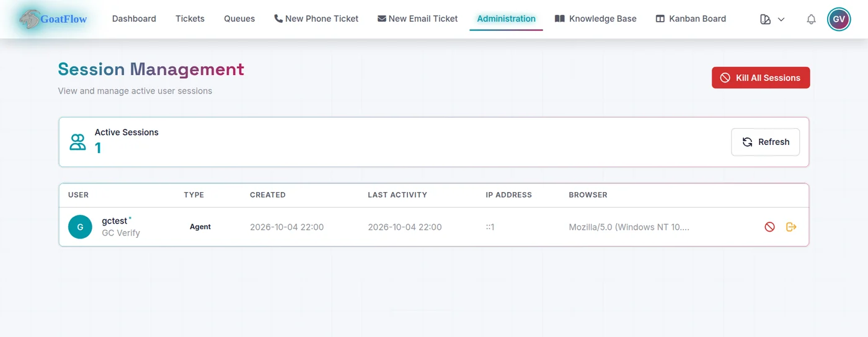Click the USER column header

pyautogui.click(x=78, y=195)
